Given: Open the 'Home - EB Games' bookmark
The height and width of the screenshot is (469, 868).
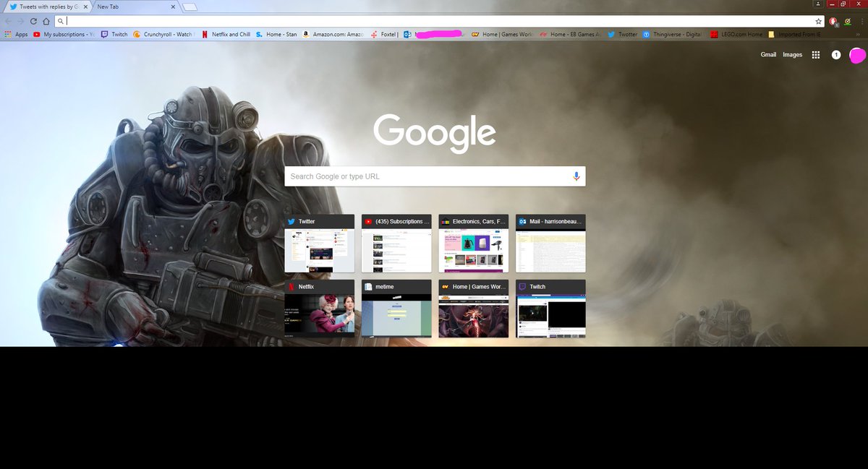Looking at the screenshot, I should click(x=571, y=34).
